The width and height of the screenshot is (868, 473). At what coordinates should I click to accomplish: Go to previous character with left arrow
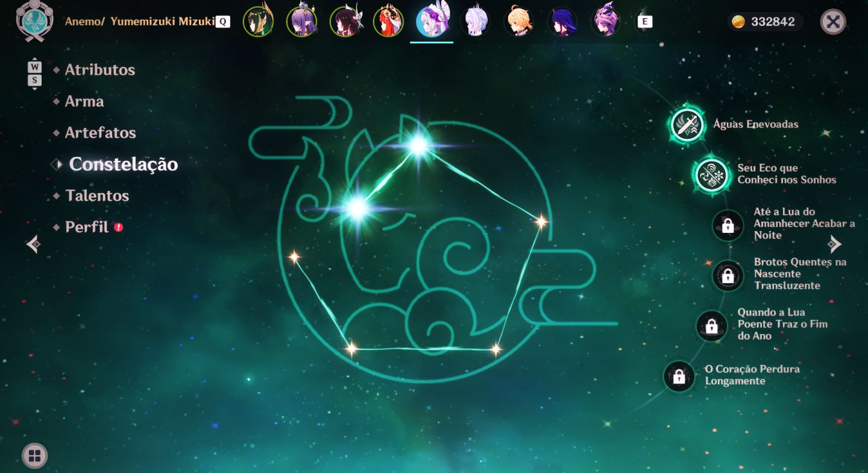(x=34, y=244)
